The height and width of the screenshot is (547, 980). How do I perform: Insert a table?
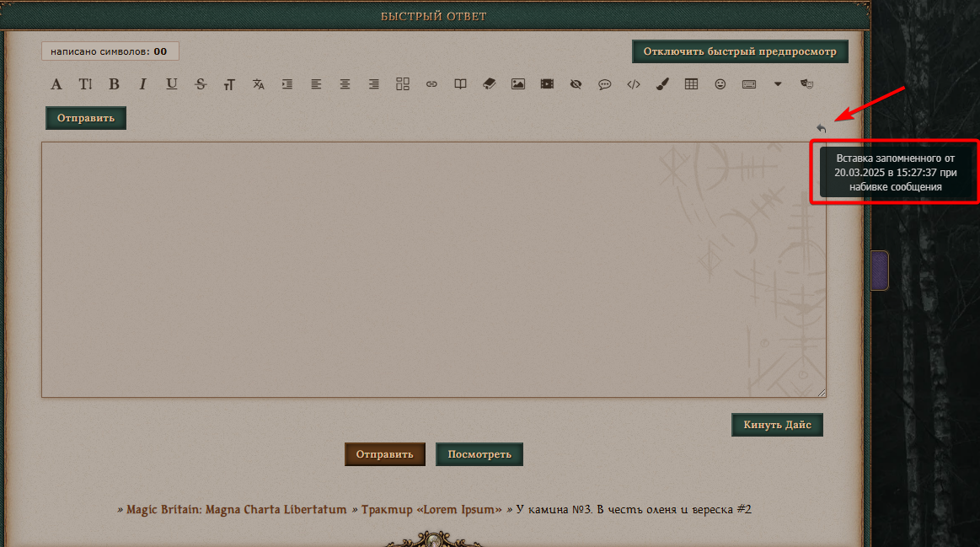pyautogui.click(x=691, y=84)
